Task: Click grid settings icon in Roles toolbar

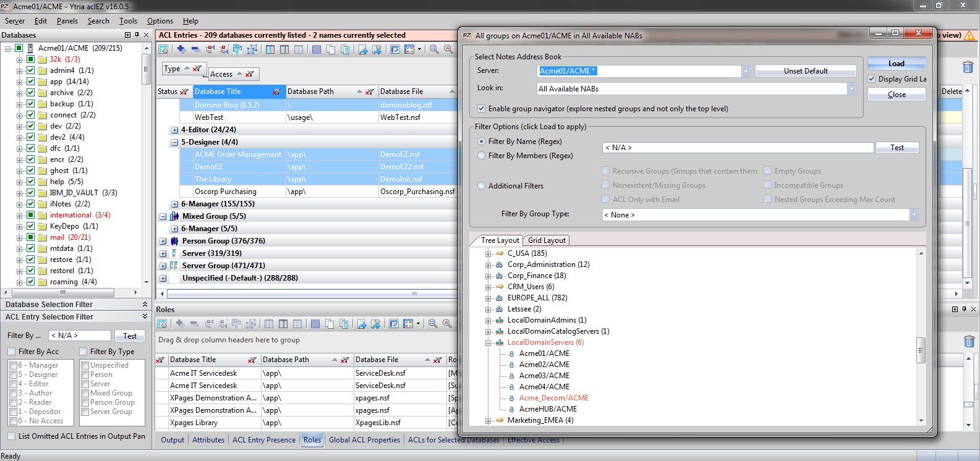Action: 163,324
